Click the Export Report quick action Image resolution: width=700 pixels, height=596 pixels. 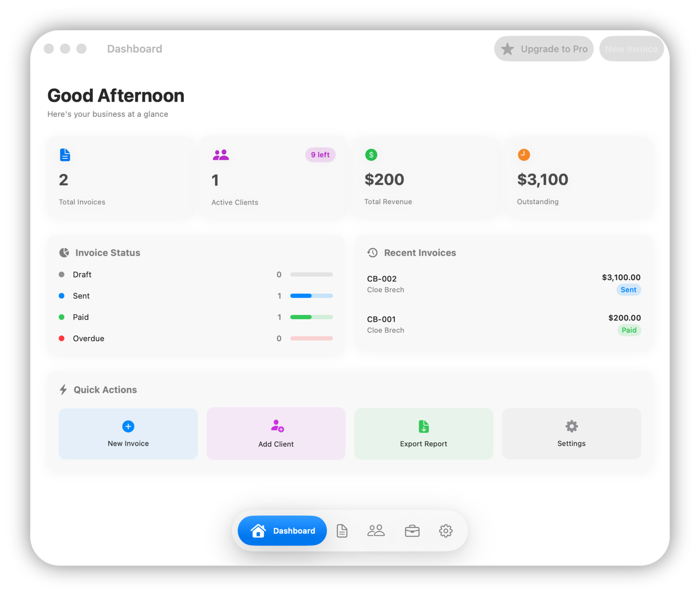pyautogui.click(x=423, y=434)
